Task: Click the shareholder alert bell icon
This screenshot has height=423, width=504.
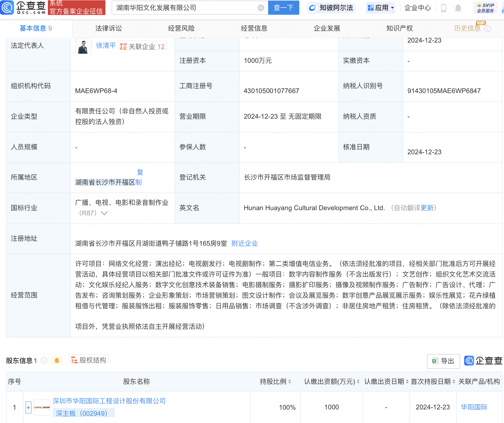Action: pos(57,360)
